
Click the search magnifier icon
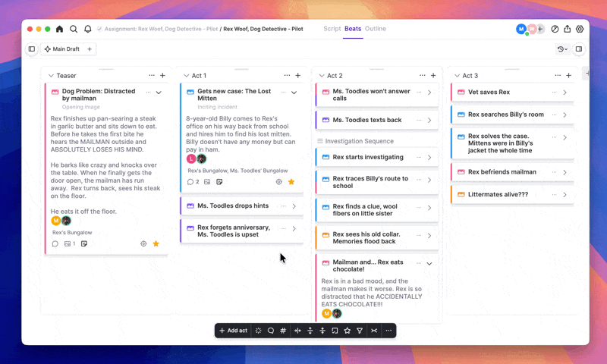74,29
